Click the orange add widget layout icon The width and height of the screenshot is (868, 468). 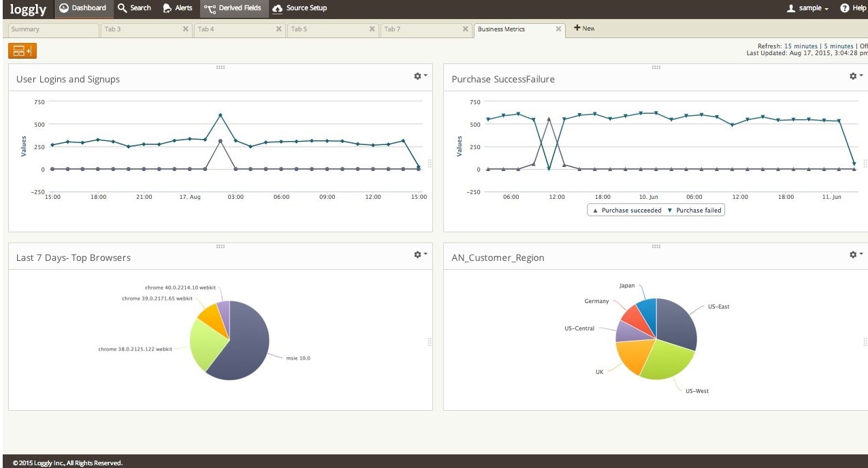pos(22,50)
